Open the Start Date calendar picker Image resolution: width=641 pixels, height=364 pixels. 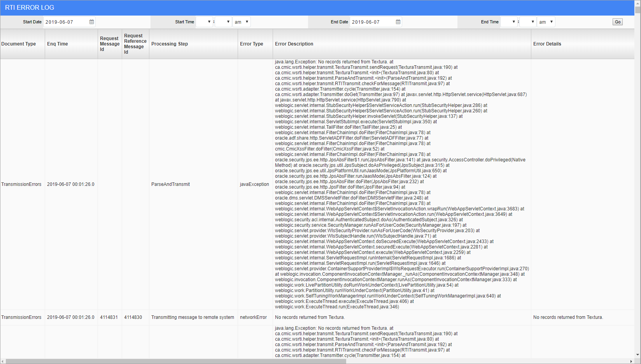pyautogui.click(x=92, y=22)
